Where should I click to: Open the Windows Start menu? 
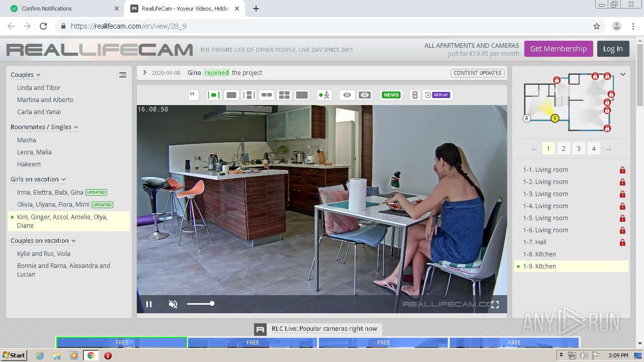pos(14,355)
